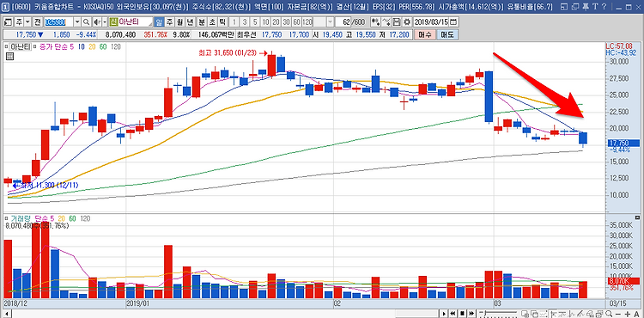Click the speaker sound icon
The height and width of the screenshot is (318, 644).
tap(96, 21)
